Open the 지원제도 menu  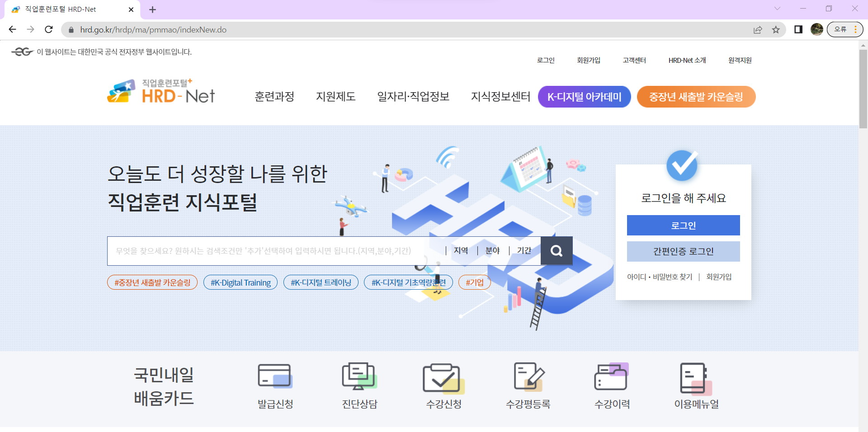(x=336, y=97)
